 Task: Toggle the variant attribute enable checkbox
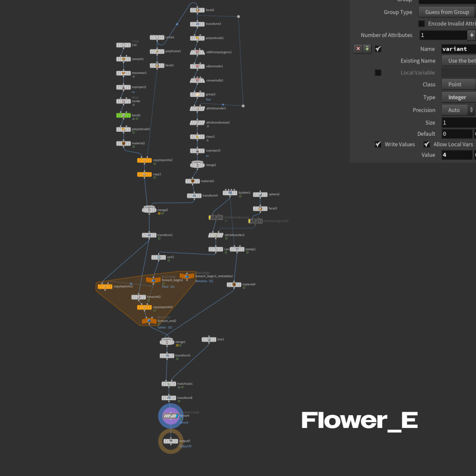coord(378,49)
